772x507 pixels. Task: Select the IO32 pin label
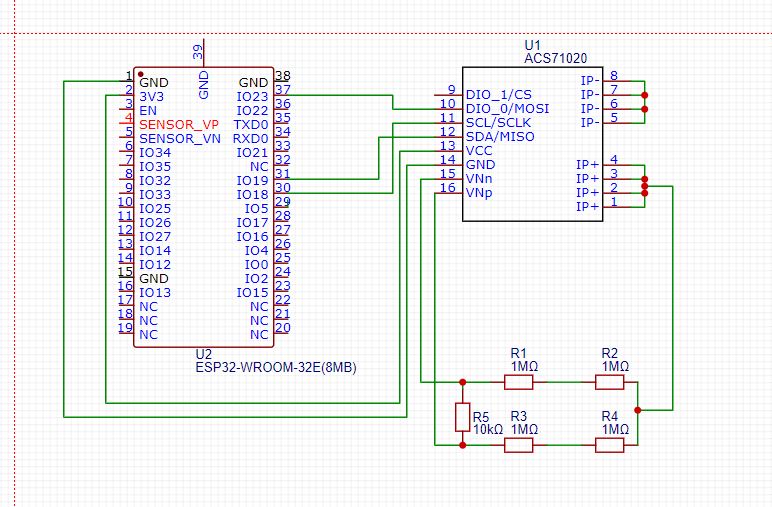[x=155, y=181]
